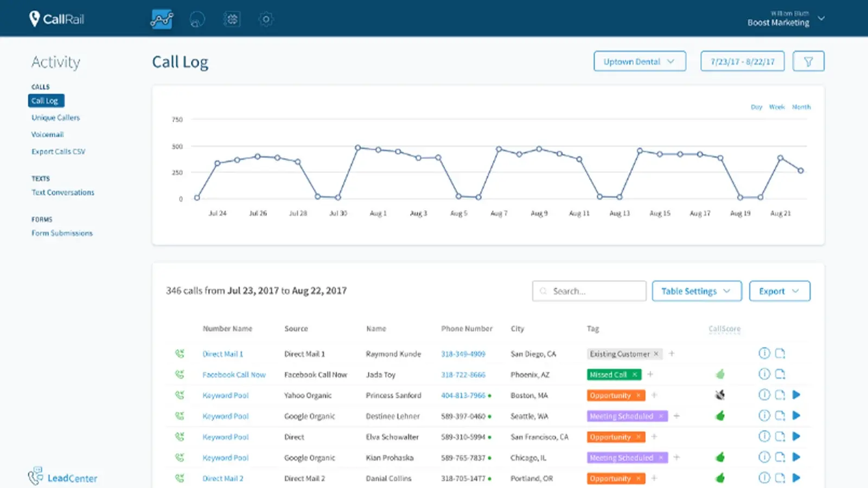This screenshot has height=488, width=868.
Task: Open the note icon for the Kian Prohaska call
Action: pyautogui.click(x=780, y=457)
